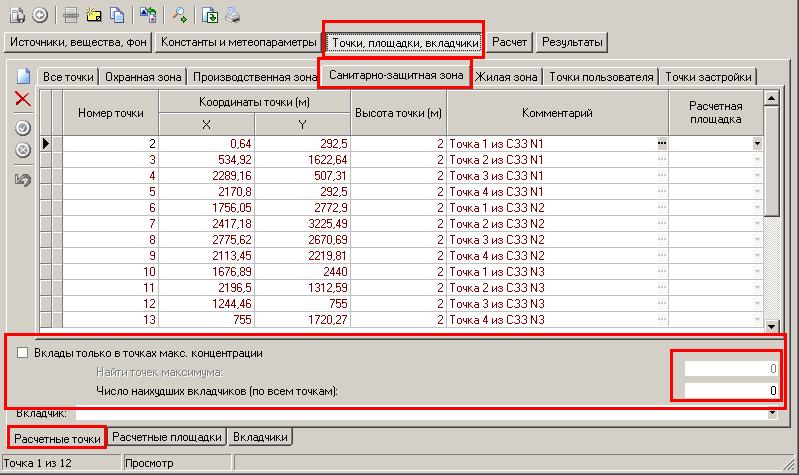The height and width of the screenshot is (475, 799).
Task: Enable 'Вклады только в точках макс. концентрации' checkbox
Action: pos(22,353)
